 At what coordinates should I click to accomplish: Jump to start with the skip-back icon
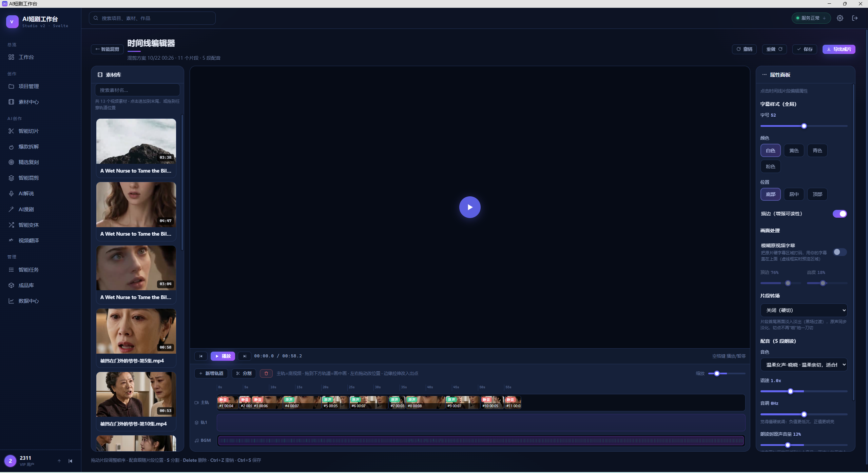201,356
